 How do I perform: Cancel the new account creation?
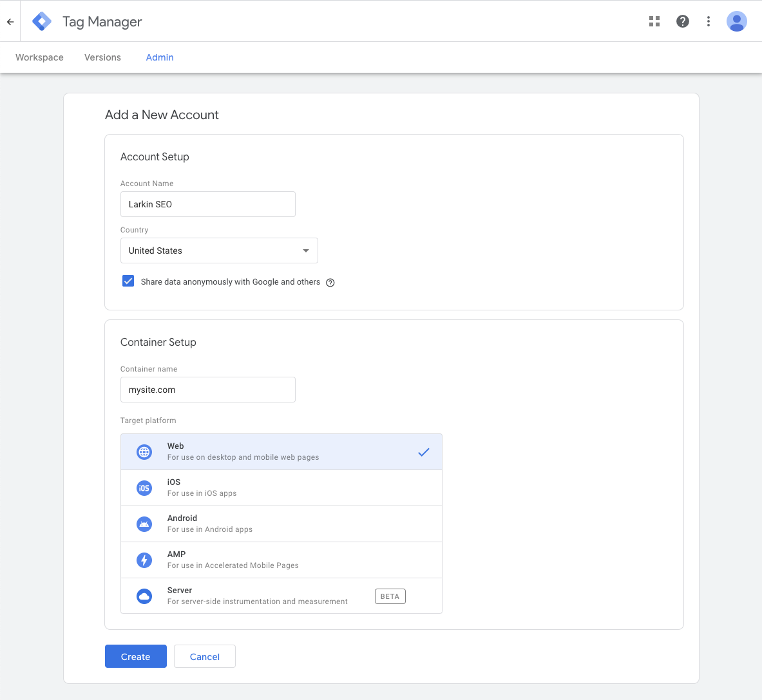pyautogui.click(x=204, y=656)
